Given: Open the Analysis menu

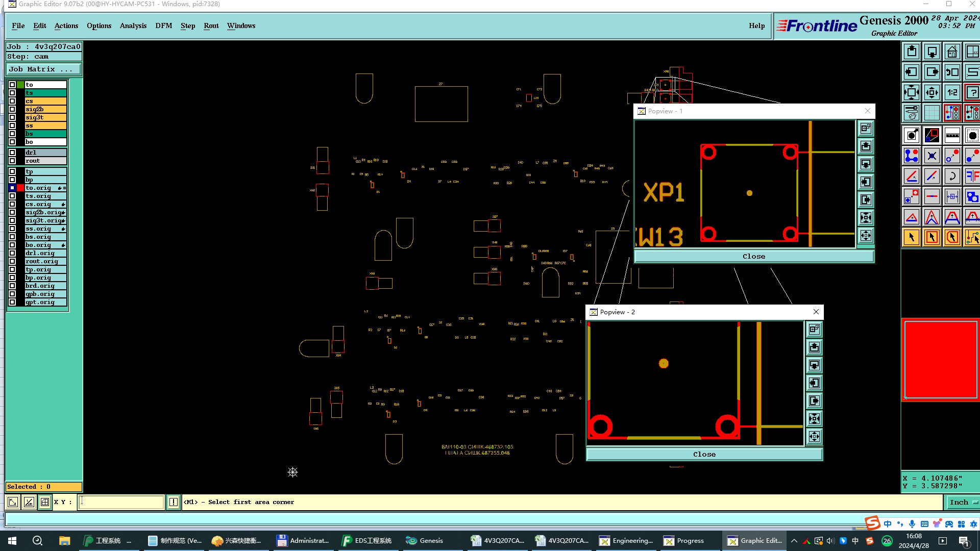Looking at the screenshot, I should 133,26.
